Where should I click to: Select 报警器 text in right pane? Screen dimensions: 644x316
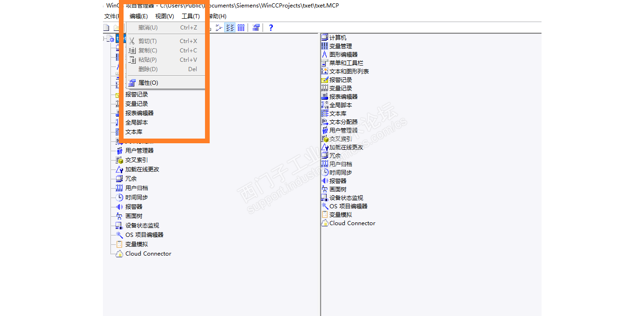pyautogui.click(x=338, y=181)
